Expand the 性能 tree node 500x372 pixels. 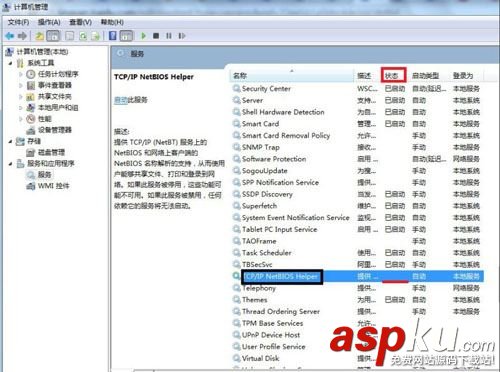[x=21, y=119]
